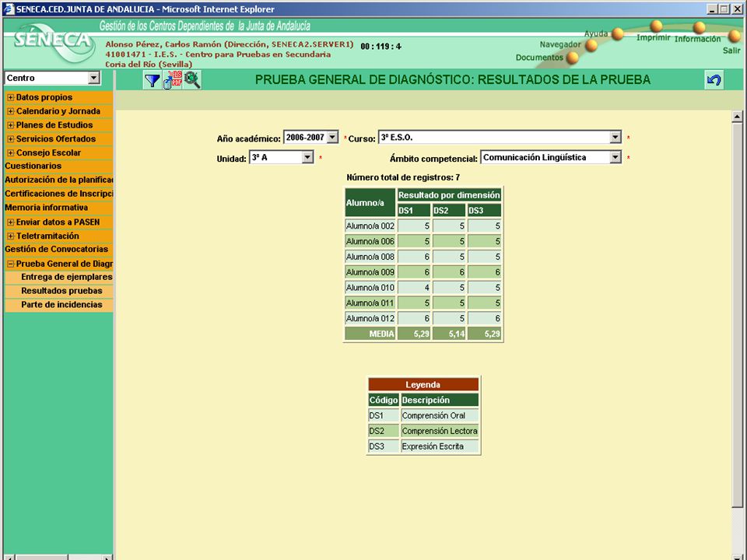This screenshot has height=560, width=747.
Task: Click the magnifier search icon
Action: [x=192, y=80]
